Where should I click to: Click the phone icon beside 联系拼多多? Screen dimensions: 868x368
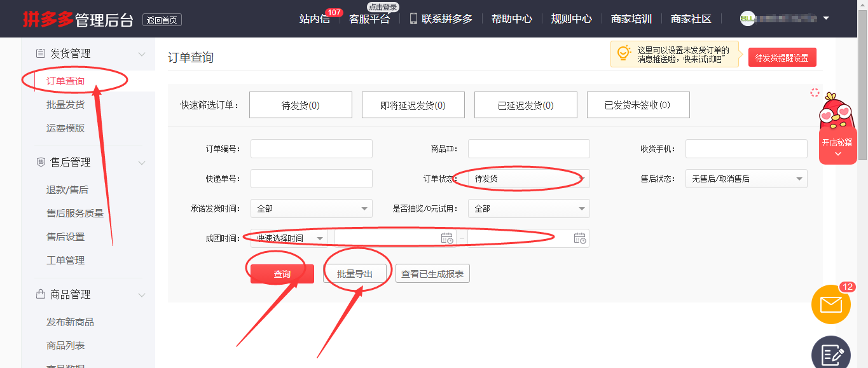(x=413, y=18)
